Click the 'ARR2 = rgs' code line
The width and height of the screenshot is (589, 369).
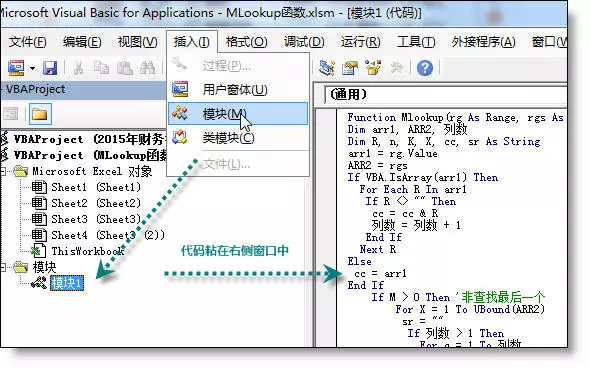(x=378, y=166)
